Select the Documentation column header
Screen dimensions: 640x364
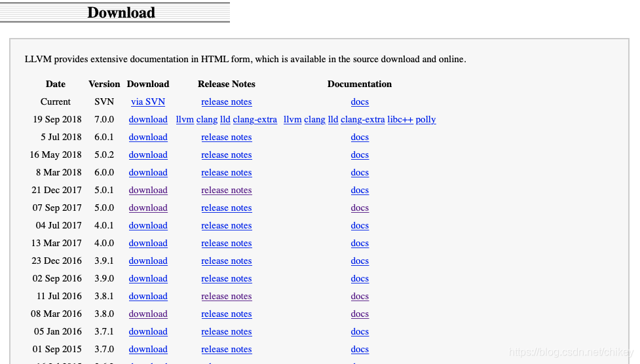(360, 84)
